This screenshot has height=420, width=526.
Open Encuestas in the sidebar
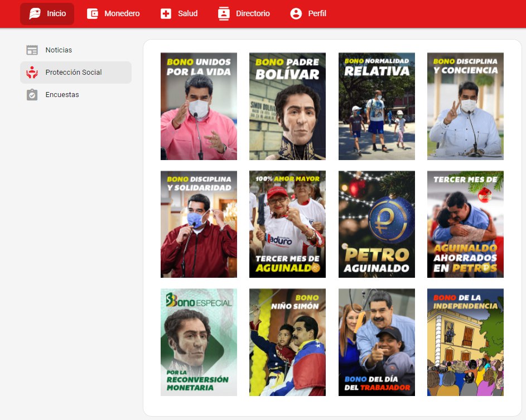[x=76, y=95]
